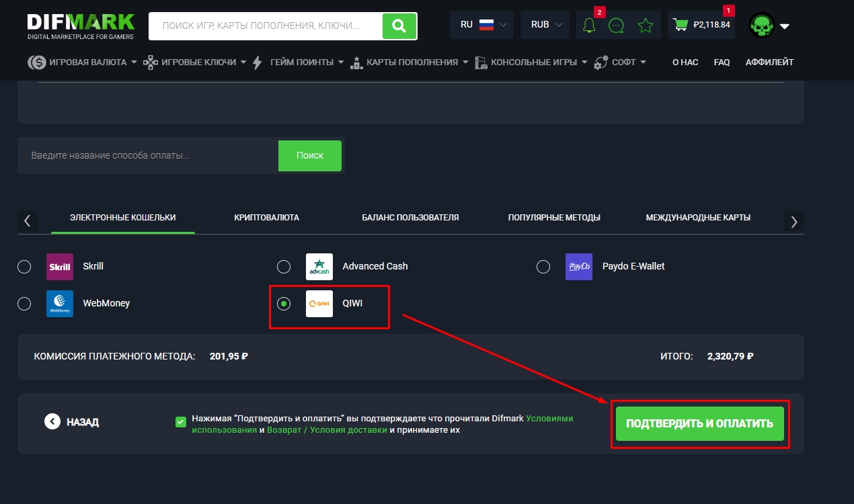The height and width of the screenshot is (504, 854).
Task: Click the QIWI logo
Action: (x=319, y=304)
